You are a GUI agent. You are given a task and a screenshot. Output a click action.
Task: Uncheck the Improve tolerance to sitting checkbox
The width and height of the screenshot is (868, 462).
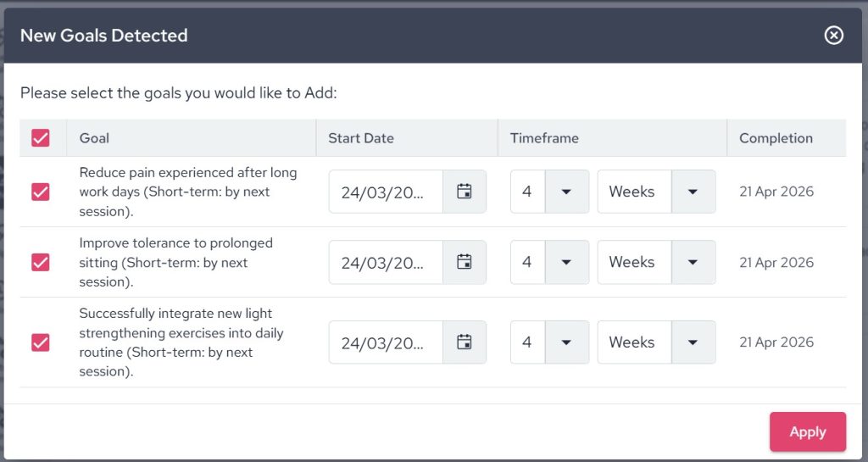(x=41, y=262)
